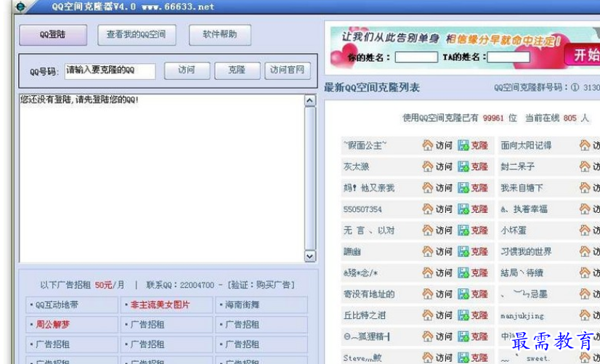Click 克隆 link for 灰太狼
The image size is (600, 364).
coord(479,166)
